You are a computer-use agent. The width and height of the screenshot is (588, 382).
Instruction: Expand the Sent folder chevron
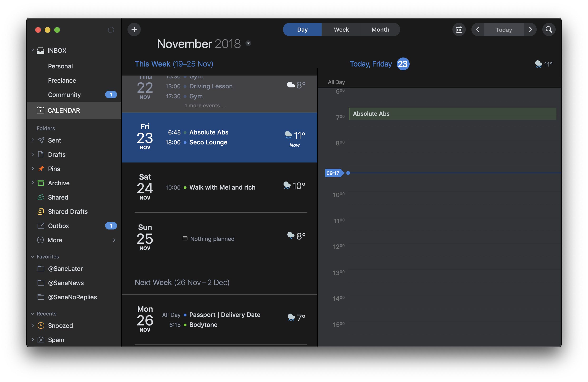click(33, 140)
